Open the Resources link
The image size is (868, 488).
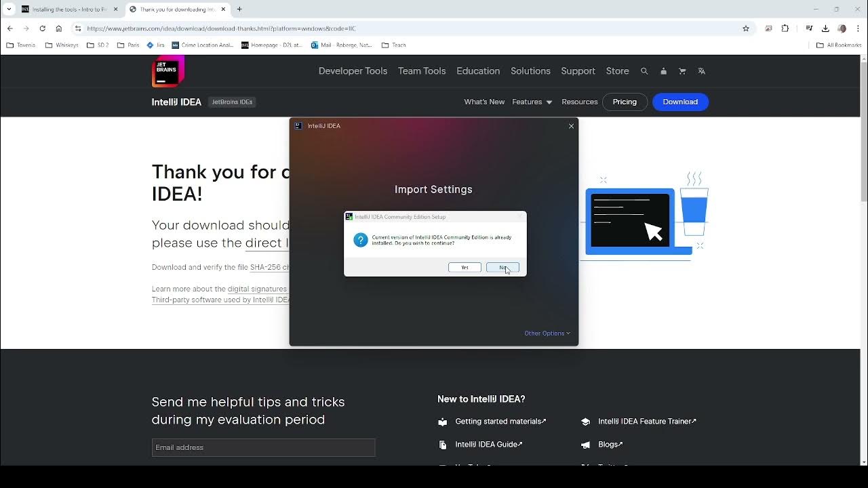tap(579, 102)
